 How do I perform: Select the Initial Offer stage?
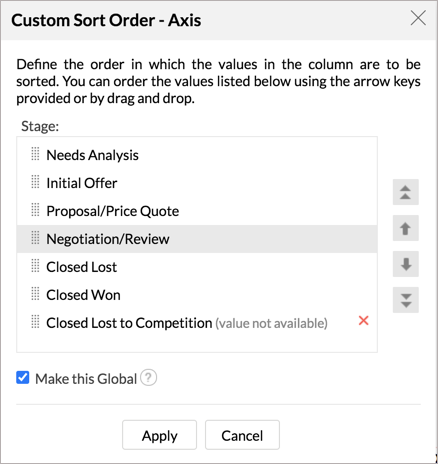coord(197,183)
